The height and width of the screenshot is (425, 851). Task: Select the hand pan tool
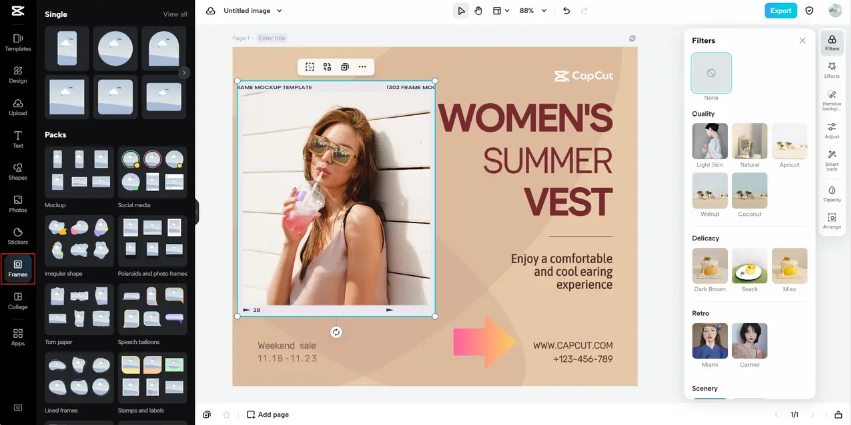pyautogui.click(x=478, y=10)
